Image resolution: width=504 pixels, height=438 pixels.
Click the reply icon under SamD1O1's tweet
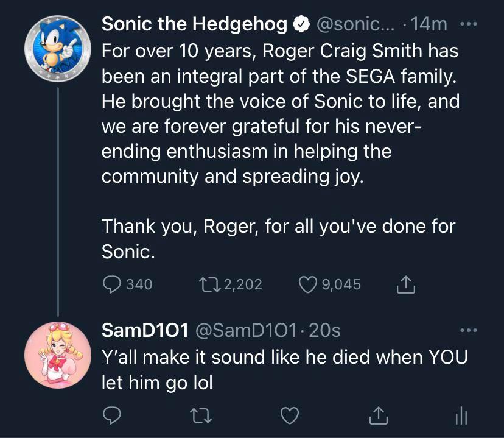113,415
